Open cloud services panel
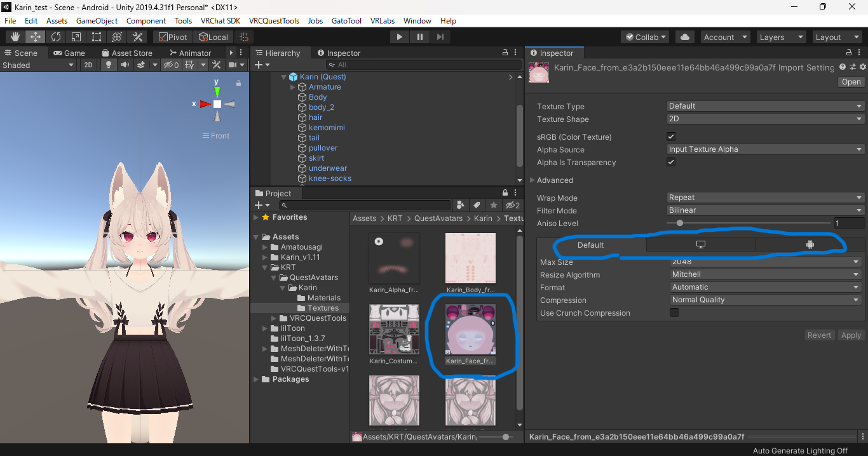 tap(685, 37)
